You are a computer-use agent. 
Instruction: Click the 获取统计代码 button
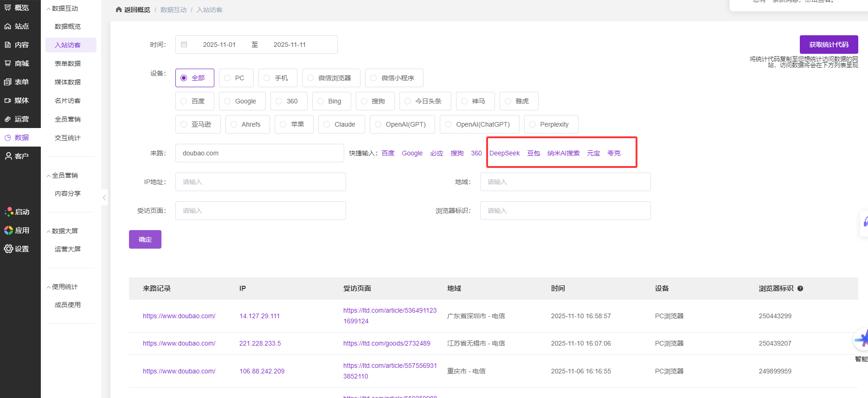829,45
